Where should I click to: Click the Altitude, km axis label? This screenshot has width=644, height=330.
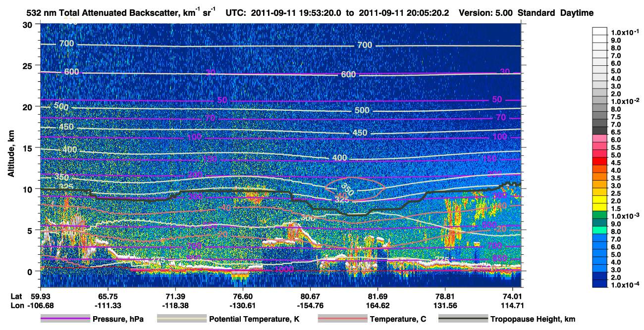pos(11,153)
